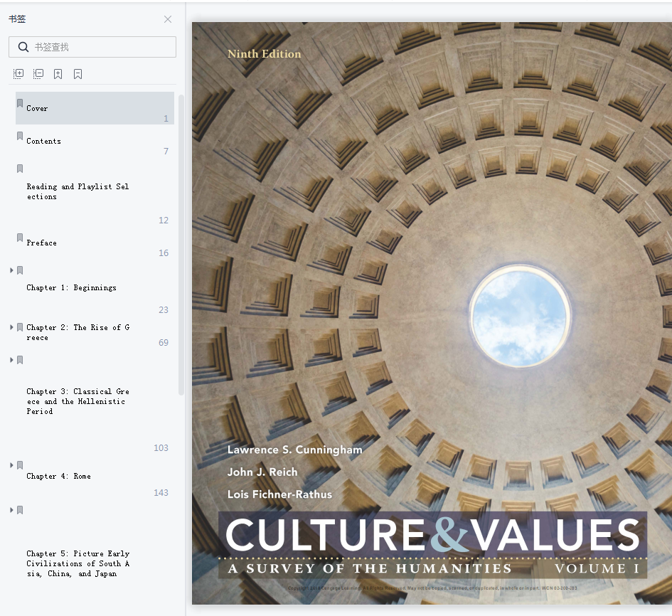Expand all bookmarks icon
The height and width of the screenshot is (616, 672).
click(18, 74)
